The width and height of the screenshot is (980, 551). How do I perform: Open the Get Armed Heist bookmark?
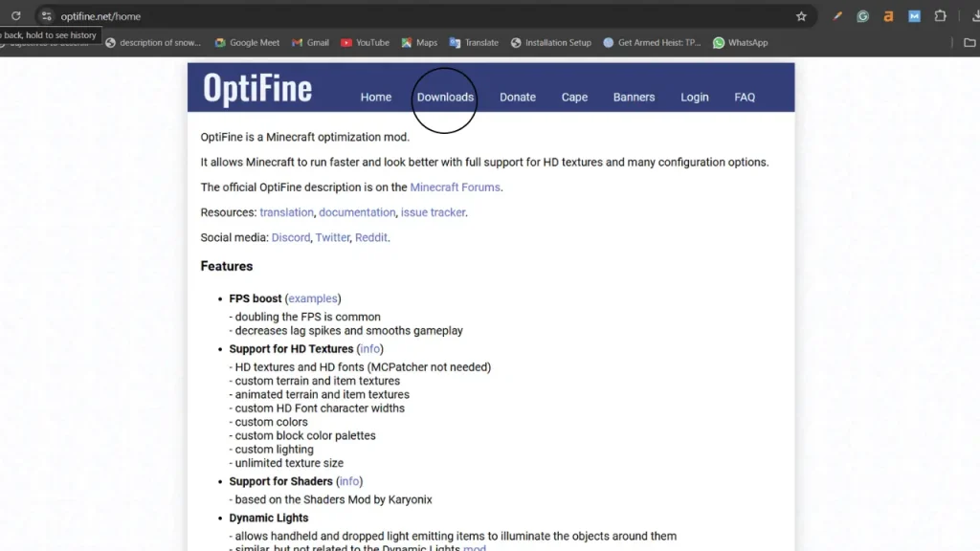(x=652, y=42)
